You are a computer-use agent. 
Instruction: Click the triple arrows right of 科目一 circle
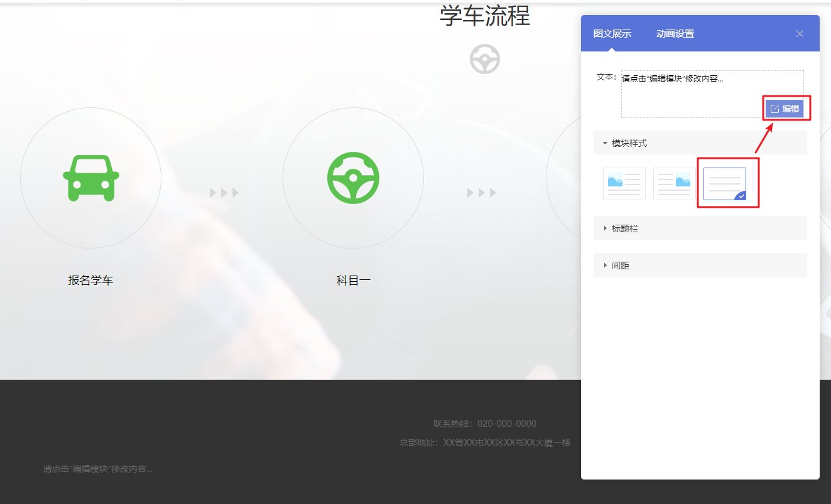tap(482, 193)
